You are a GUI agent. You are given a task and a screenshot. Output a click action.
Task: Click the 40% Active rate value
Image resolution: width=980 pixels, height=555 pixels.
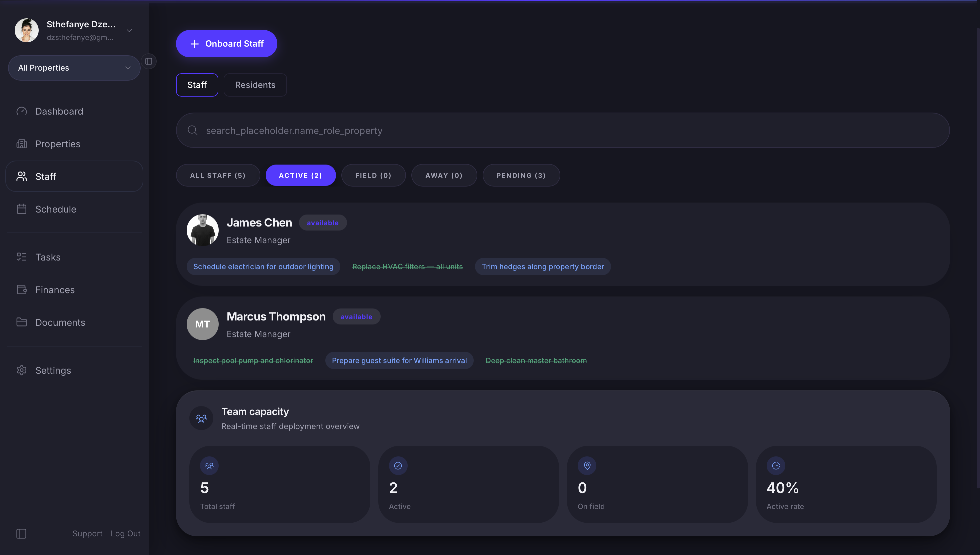(783, 487)
